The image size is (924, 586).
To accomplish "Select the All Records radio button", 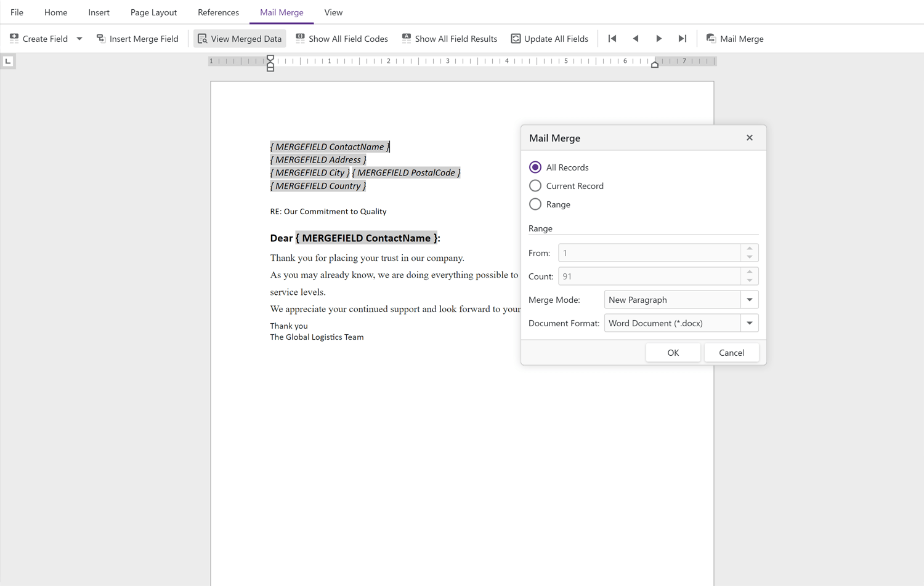I will point(535,167).
